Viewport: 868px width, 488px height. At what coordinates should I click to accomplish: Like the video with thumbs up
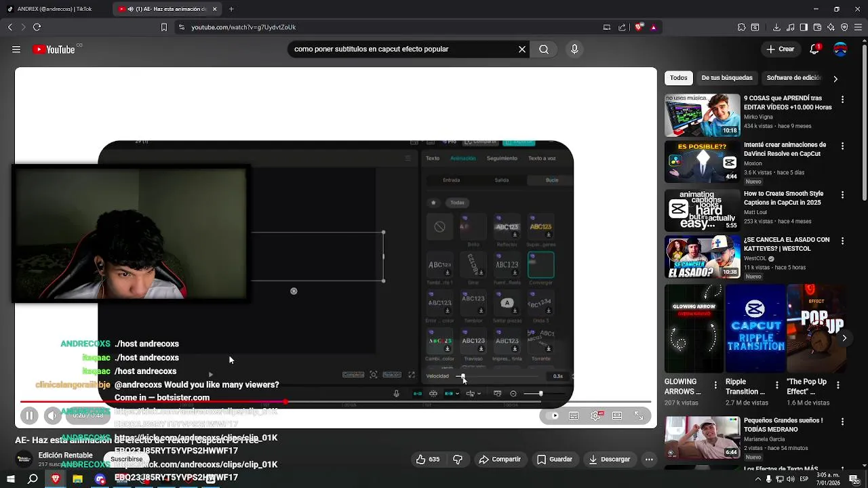click(x=429, y=460)
